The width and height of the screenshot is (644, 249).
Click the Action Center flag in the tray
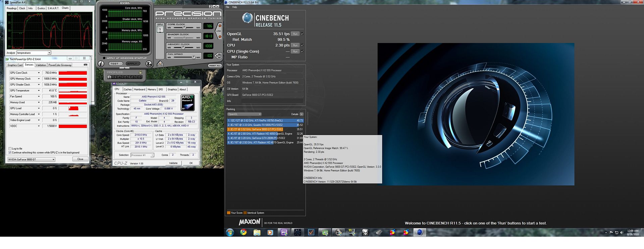click(611, 233)
